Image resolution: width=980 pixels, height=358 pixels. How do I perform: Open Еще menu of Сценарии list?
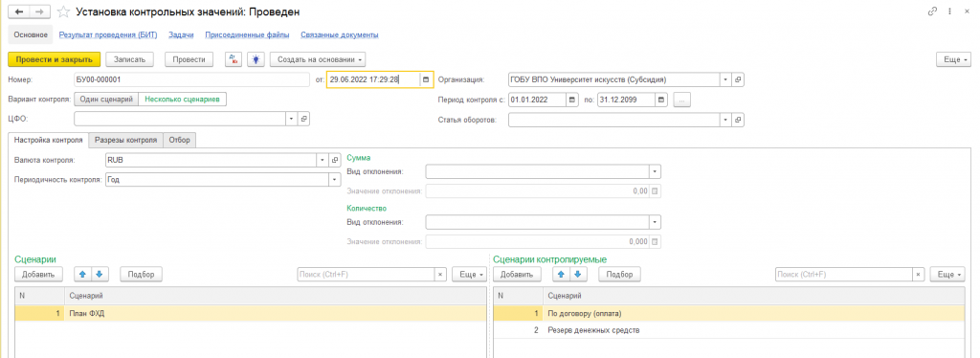469,275
